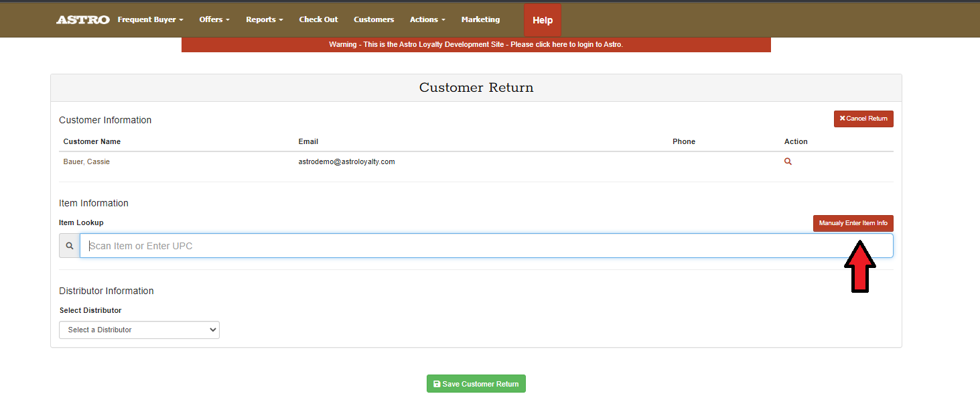Open the Reports dropdown

(x=264, y=20)
